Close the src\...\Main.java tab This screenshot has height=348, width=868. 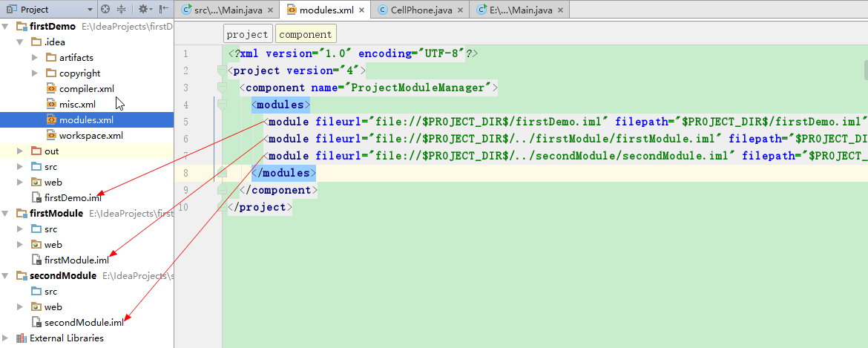pyautogui.click(x=271, y=10)
